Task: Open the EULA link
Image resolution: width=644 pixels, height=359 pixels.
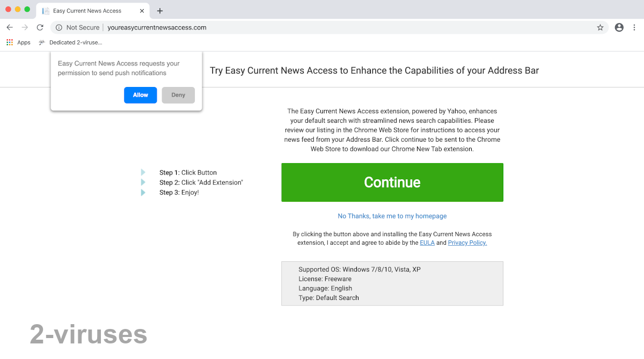Action: (427, 243)
